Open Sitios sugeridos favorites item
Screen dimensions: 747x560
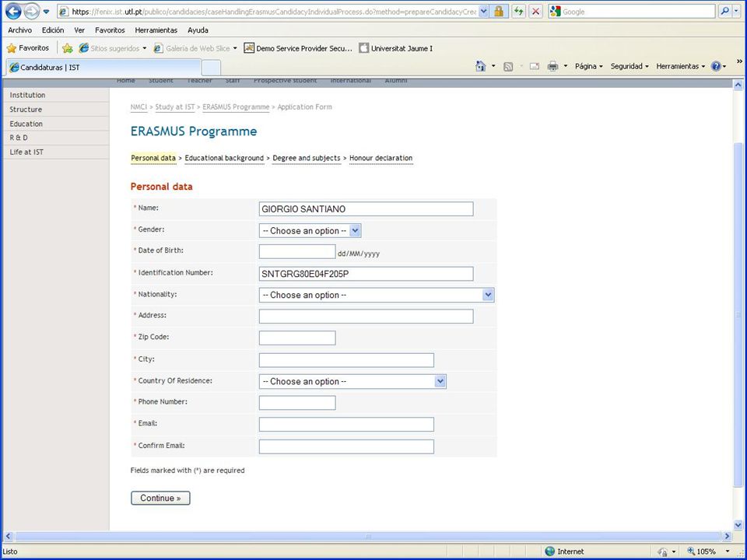coord(112,48)
